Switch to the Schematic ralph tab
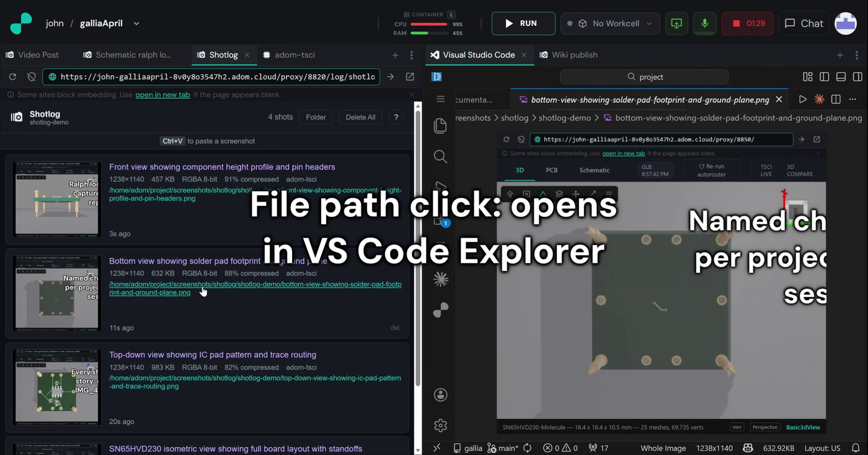The height and width of the screenshot is (455, 868). click(127, 55)
